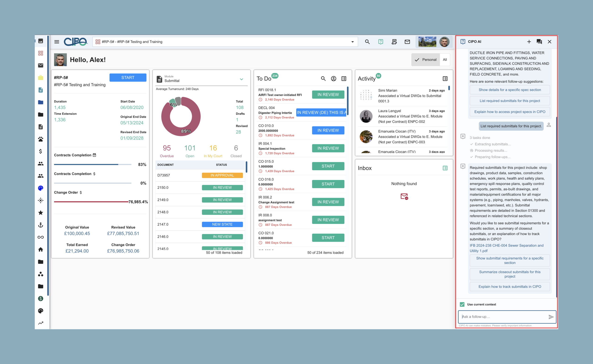Open IFB 2024-238 CHE-004 Sewer Separation PDF link

pyautogui.click(x=506, y=248)
